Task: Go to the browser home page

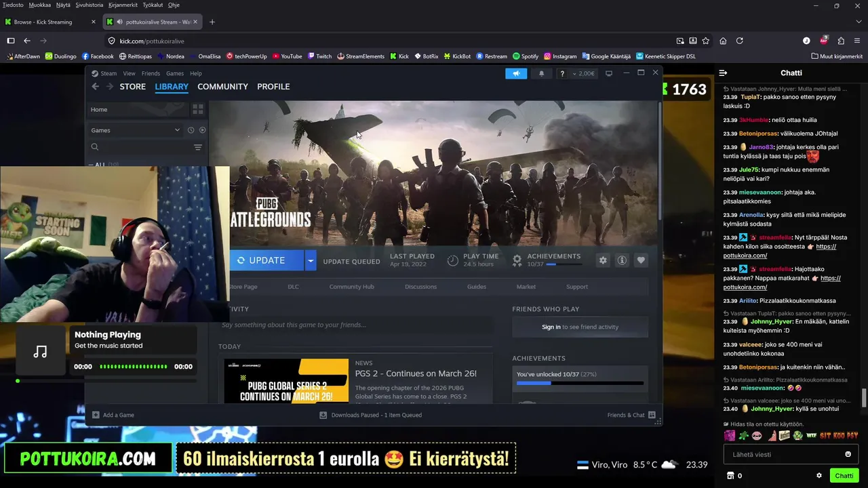Action: click(723, 41)
